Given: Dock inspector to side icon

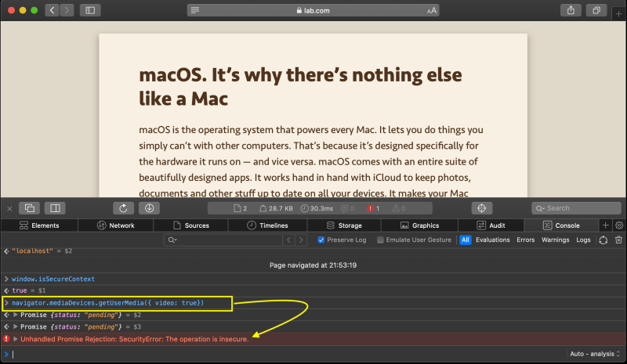Looking at the screenshot, I should pos(55,208).
